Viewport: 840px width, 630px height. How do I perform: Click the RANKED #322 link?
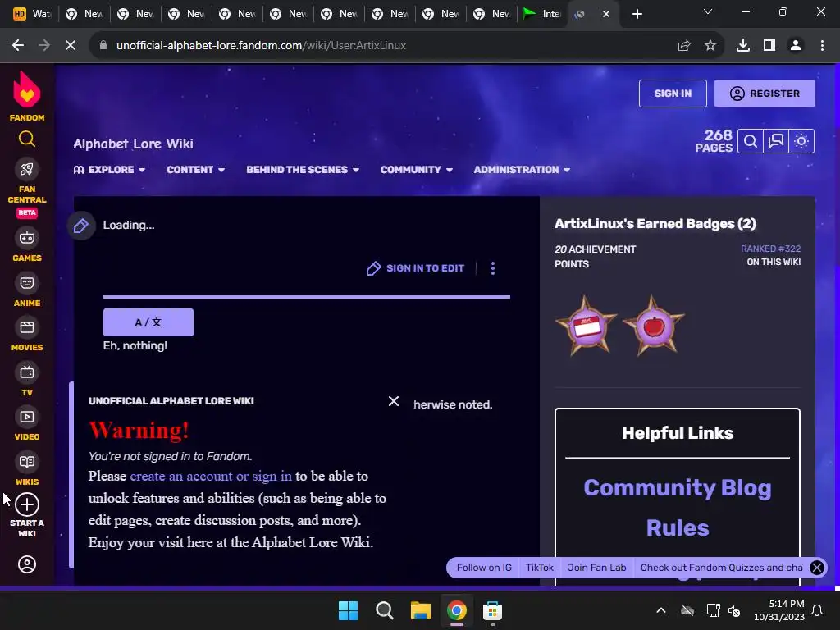pyautogui.click(x=770, y=249)
